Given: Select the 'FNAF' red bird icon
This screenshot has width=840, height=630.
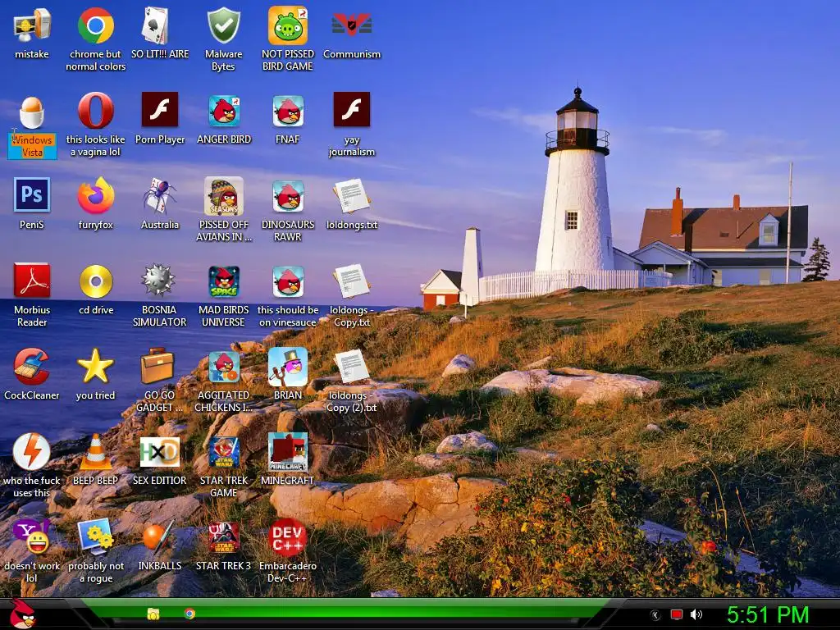Looking at the screenshot, I should (288, 111).
